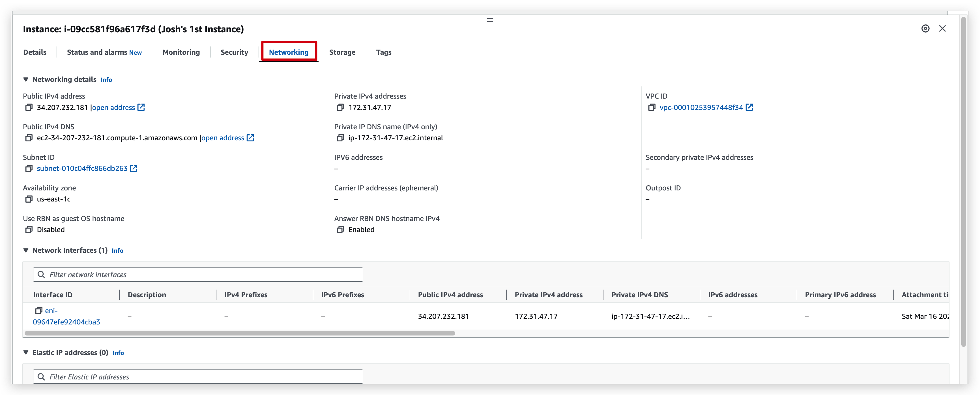Copy the Subnet ID value
The image size is (980, 395).
click(x=29, y=168)
